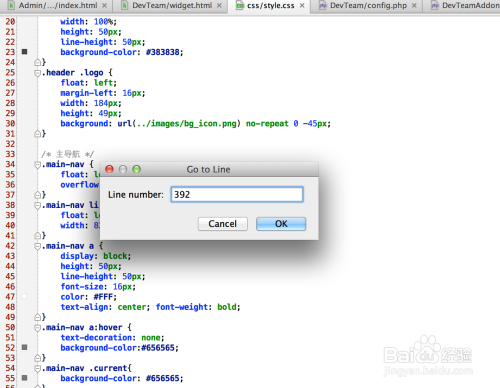The image size is (500, 388).
Task: Collapse fold end marker on line 24
Action: pyautogui.click(x=38, y=62)
